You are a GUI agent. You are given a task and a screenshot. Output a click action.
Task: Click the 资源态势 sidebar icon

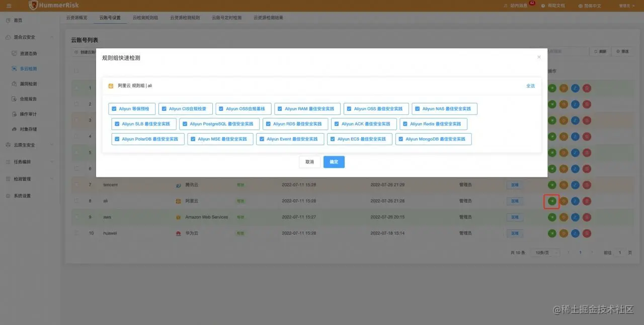(x=15, y=53)
